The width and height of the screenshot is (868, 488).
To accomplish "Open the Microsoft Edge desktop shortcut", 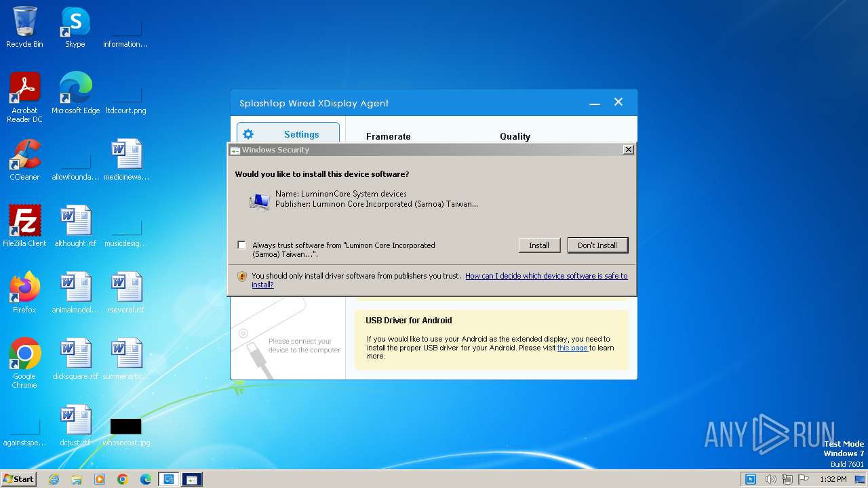I will pos(75,94).
